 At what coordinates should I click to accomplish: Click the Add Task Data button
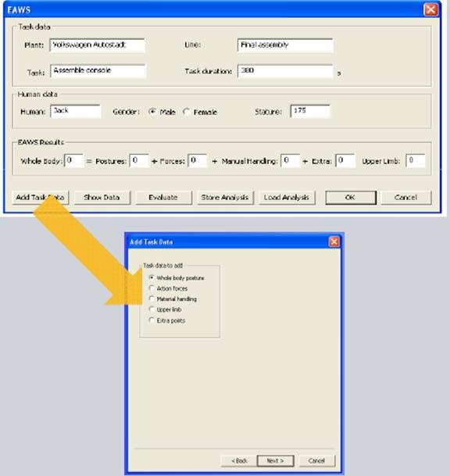[41, 198]
